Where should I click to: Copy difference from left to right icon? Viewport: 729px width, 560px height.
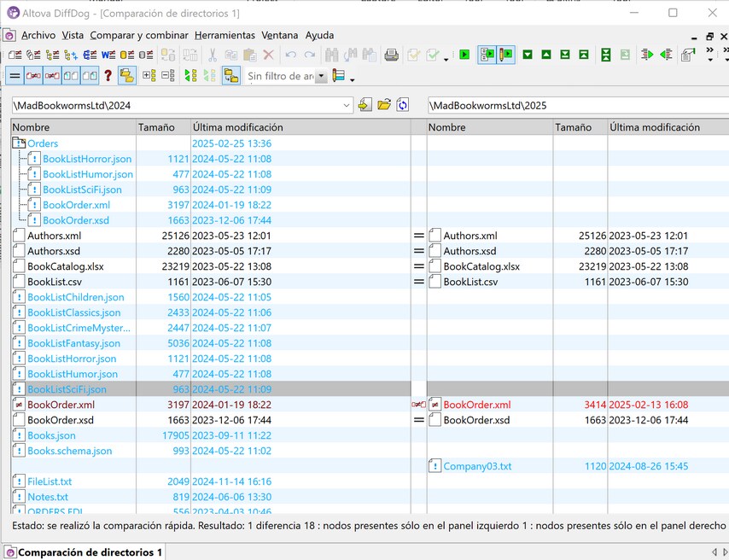point(646,55)
